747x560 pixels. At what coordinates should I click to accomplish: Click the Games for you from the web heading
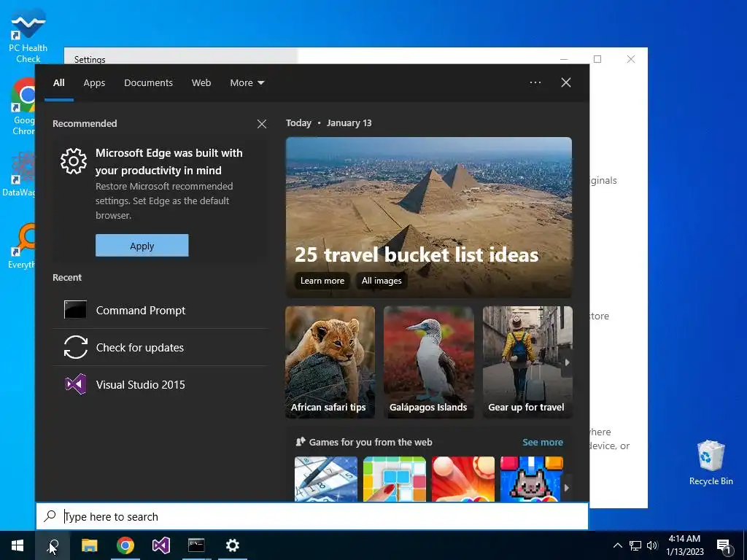[371, 443]
